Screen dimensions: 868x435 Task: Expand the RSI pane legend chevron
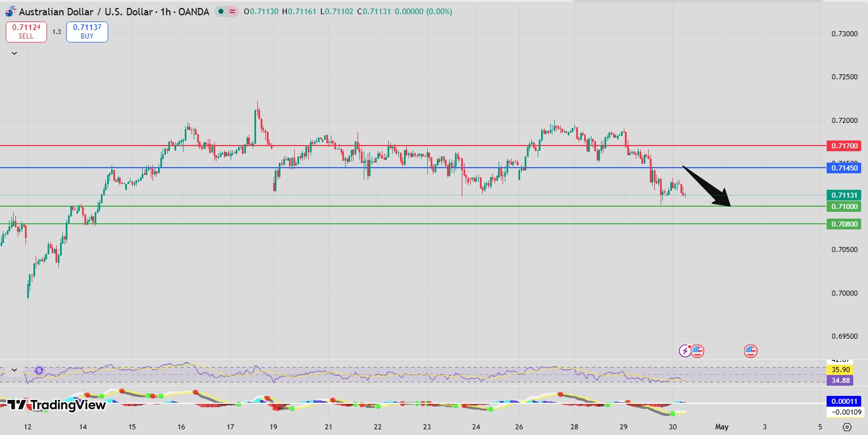[x=14, y=370]
